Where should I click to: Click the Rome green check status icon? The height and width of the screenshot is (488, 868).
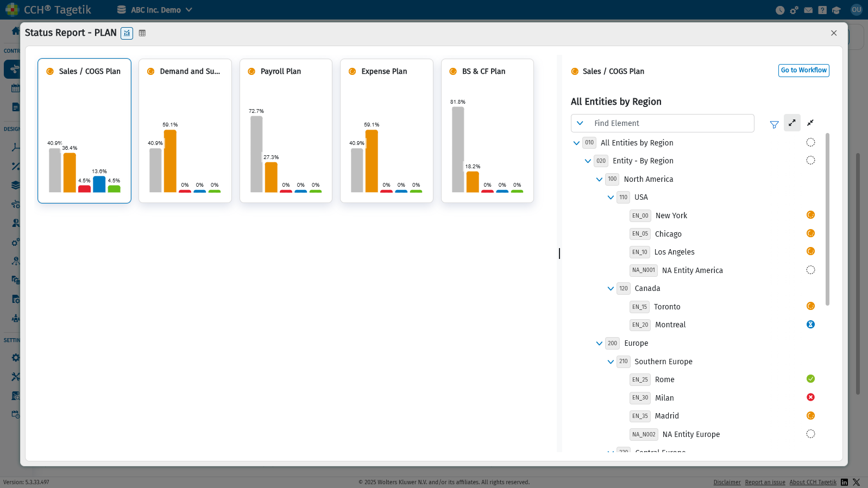810,379
